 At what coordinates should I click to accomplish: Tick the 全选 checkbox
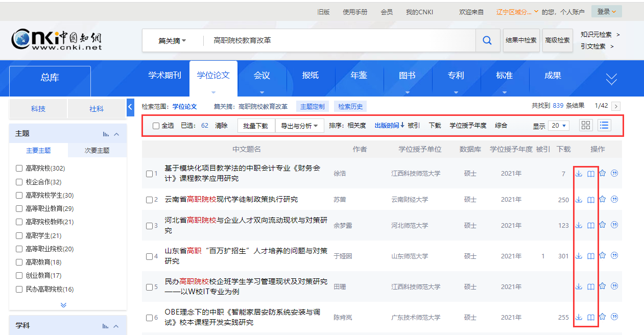(156, 126)
